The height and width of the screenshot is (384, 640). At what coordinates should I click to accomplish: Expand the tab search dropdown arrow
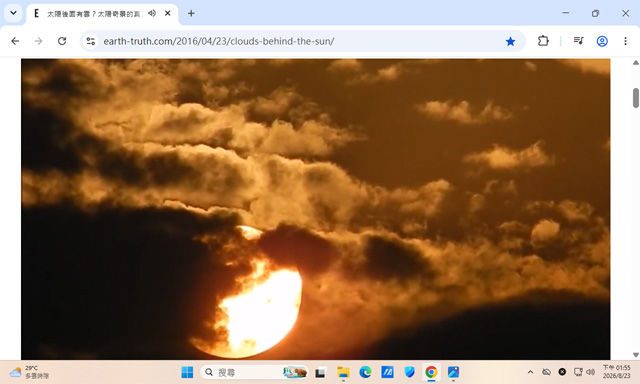(13, 13)
